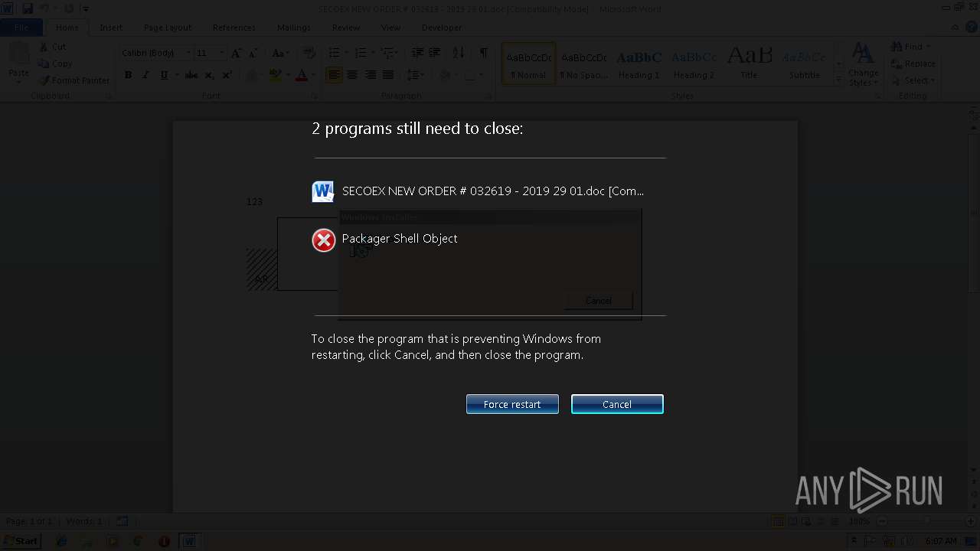Open the Change Styles dropdown
The width and height of the screenshot is (980, 551).
click(864, 64)
